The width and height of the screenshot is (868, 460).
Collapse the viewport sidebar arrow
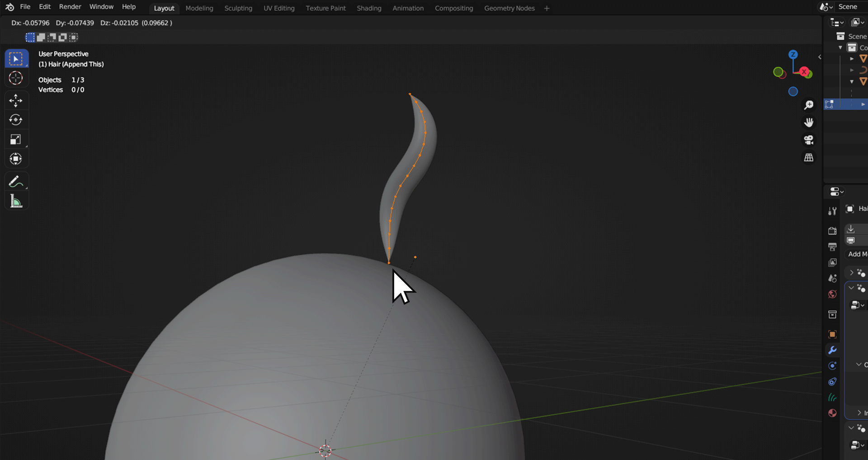(820, 57)
